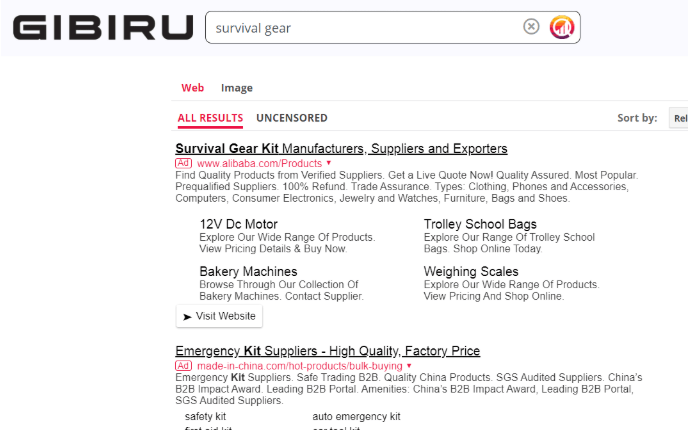Switch to the Image tab
Viewport: 688px width, 430px height.
click(237, 88)
